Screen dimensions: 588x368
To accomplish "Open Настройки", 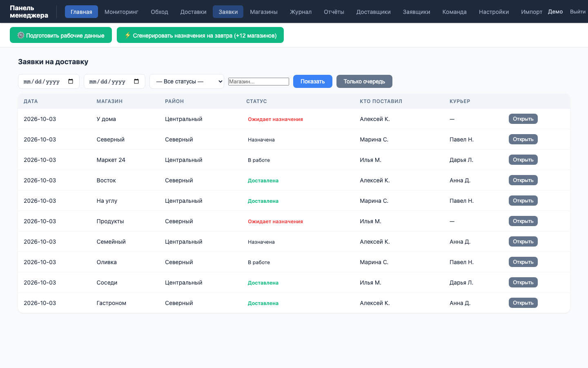I will 494,12.
